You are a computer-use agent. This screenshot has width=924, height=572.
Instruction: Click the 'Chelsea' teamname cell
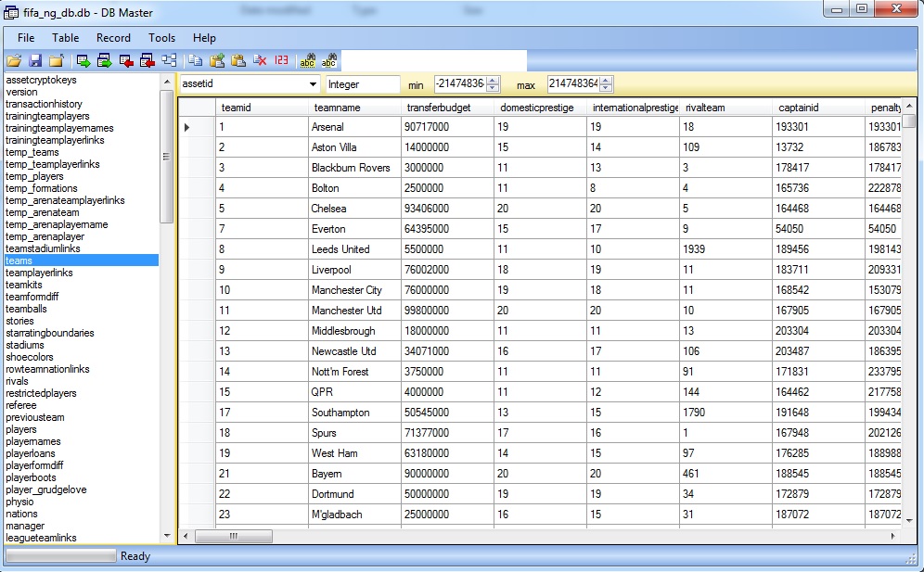pos(354,209)
